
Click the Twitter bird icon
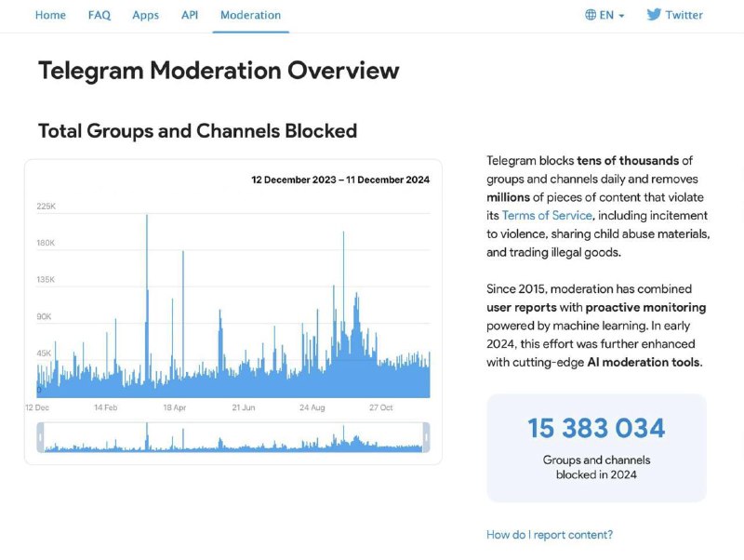(x=654, y=14)
